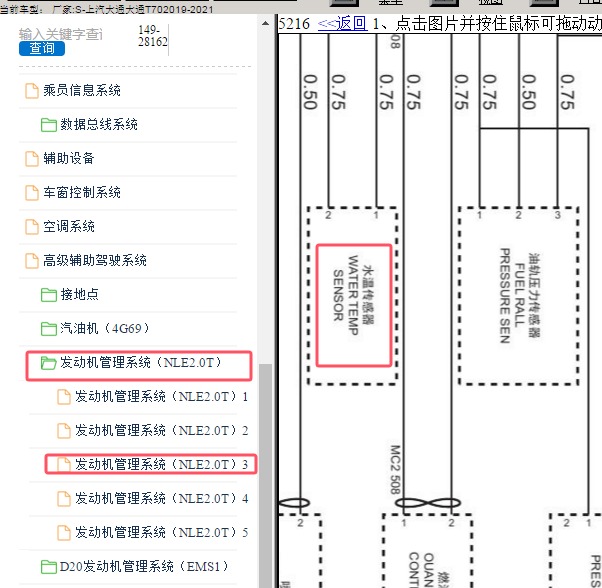
Task: Click the 空调系统 document icon
Action: tap(32, 227)
